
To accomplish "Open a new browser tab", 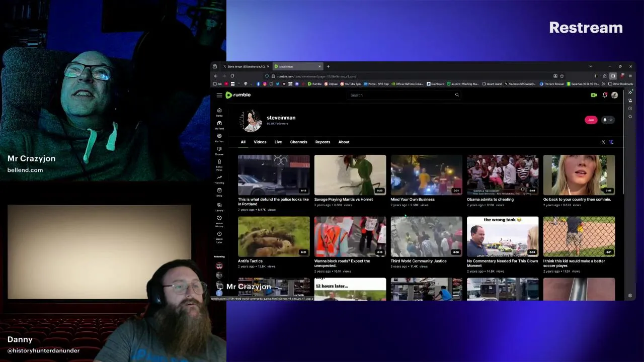I will [x=328, y=66].
